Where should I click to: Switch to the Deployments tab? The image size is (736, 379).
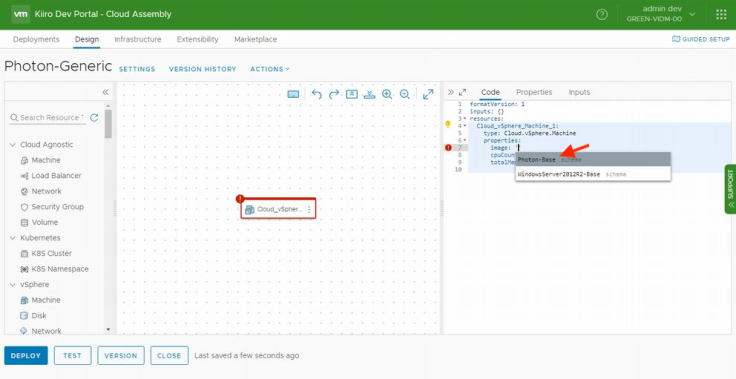[x=36, y=39]
